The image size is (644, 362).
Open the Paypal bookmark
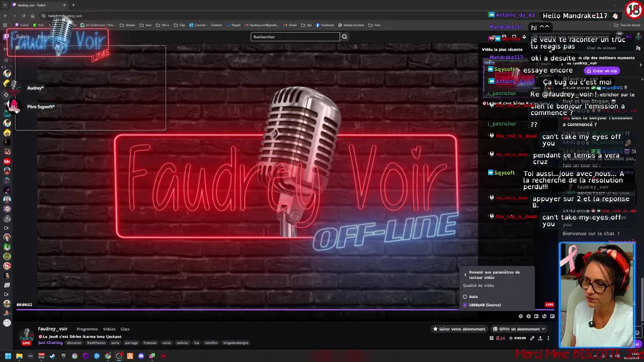pyautogui.click(x=234, y=25)
